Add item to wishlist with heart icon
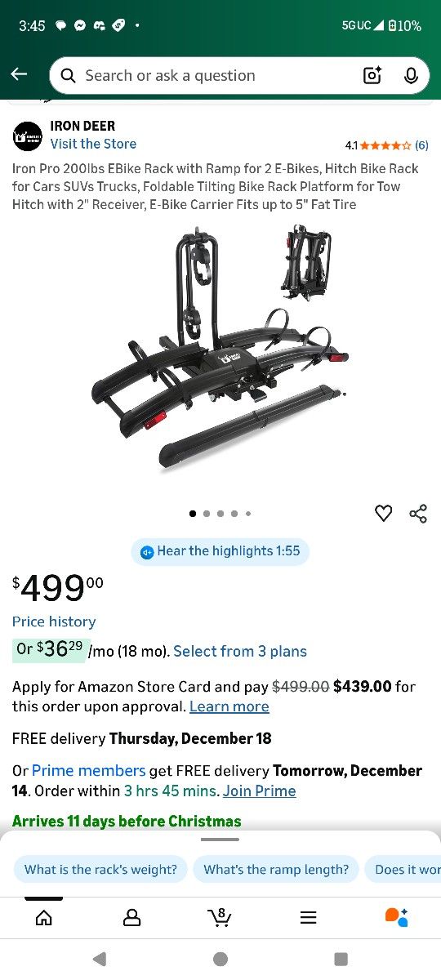 [x=383, y=513]
